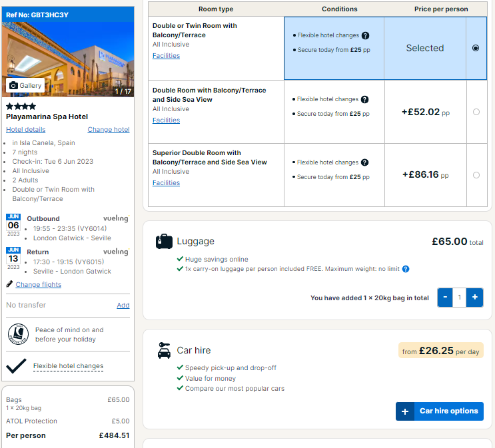Click the ATOL Protection £5.00 line
This screenshot has width=495, height=448.
[x=68, y=421]
